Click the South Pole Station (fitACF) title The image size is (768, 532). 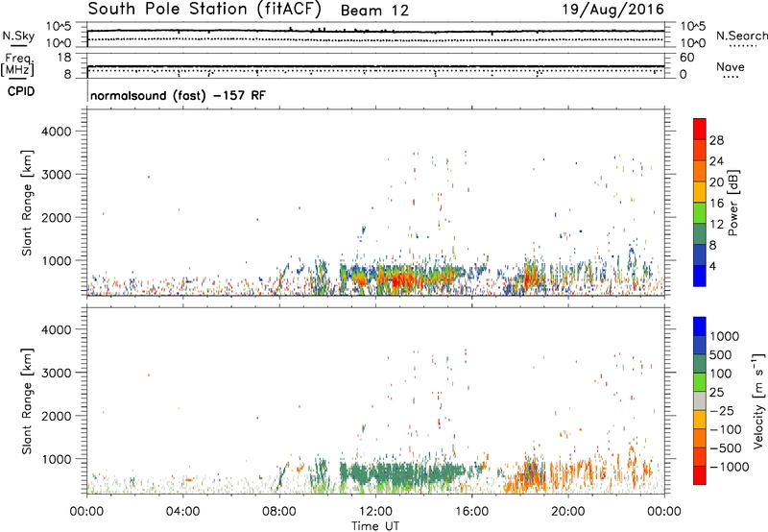(204, 10)
